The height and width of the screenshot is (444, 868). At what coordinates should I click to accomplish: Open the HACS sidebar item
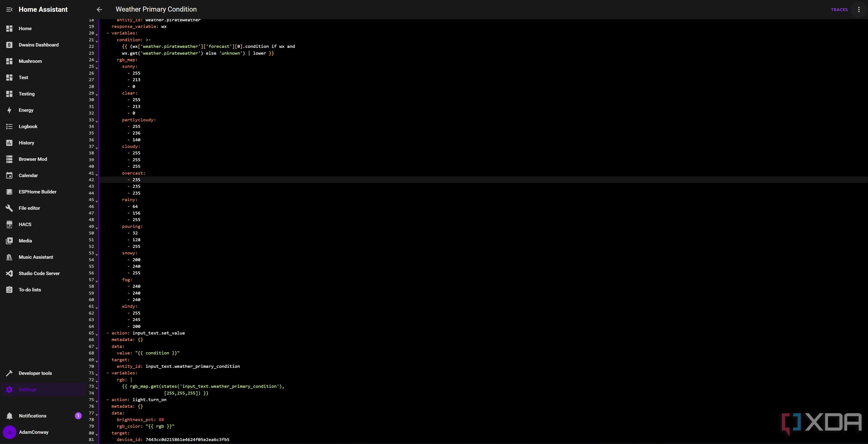click(43, 225)
